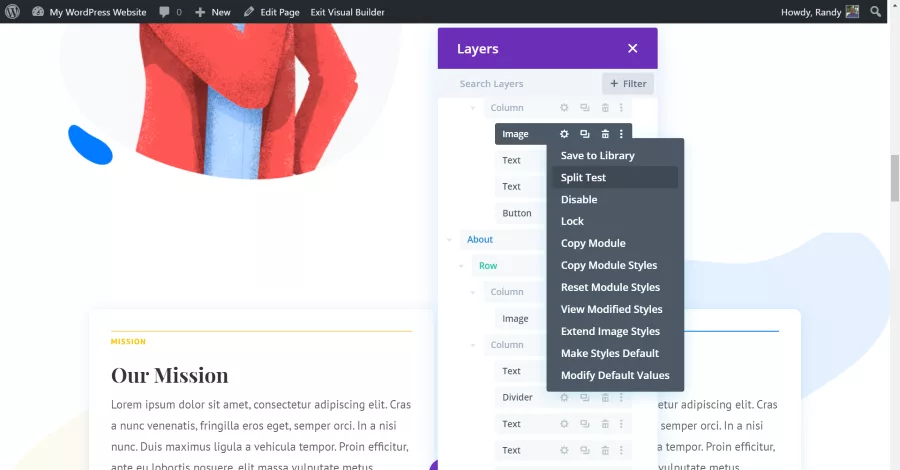Select the Text layer directly below selected Image
The height and width of the screenshot is (470, 900).
coord(511,160)
